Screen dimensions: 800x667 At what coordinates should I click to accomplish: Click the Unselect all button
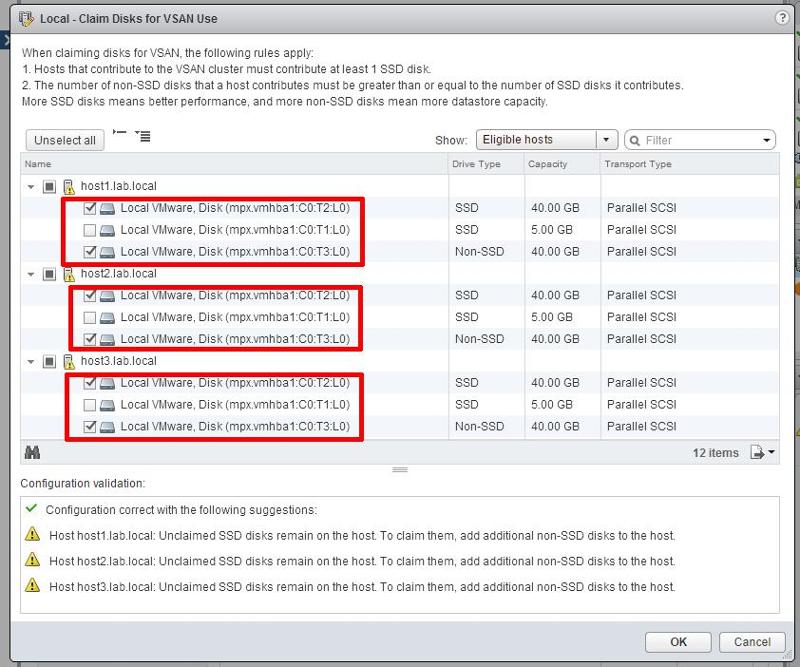coord(65,140)
